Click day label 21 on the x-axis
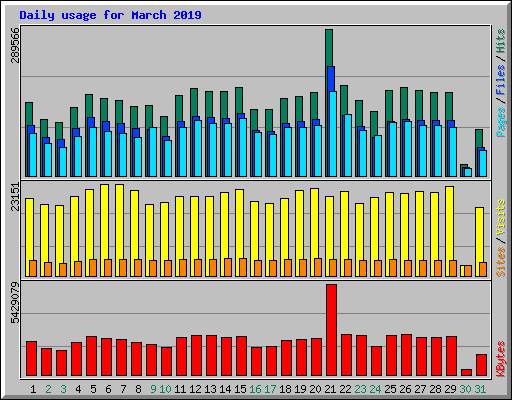512x400 pixels. coord(330,389)
